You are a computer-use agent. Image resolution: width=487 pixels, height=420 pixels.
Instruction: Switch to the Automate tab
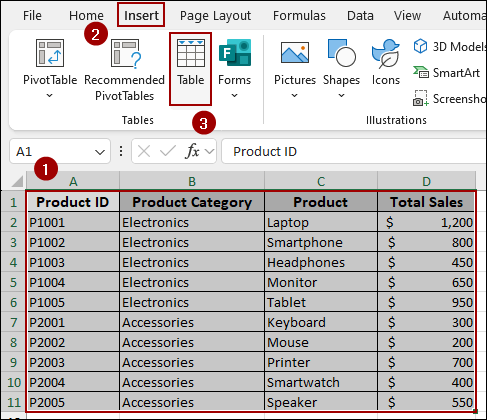point(464,15)
